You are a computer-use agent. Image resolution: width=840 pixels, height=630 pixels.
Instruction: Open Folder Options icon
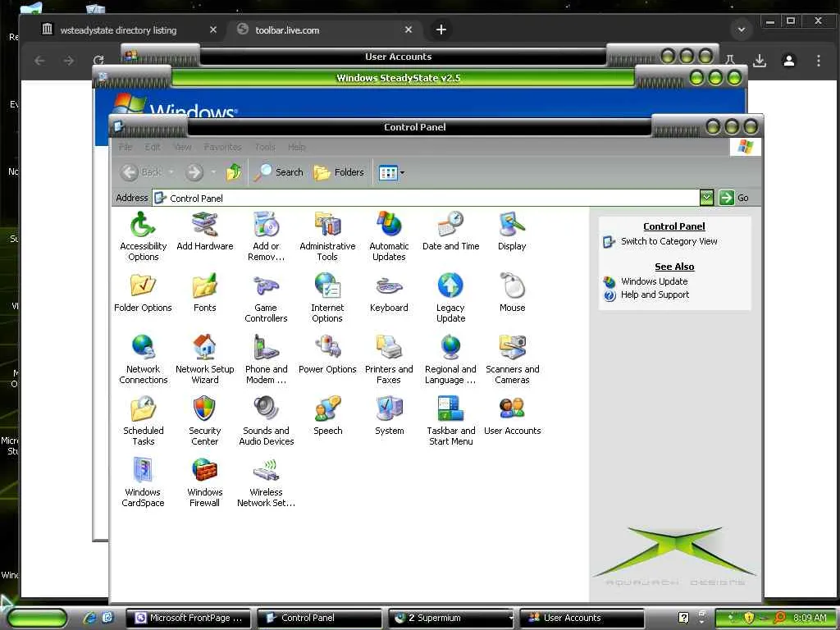[143, 293]
